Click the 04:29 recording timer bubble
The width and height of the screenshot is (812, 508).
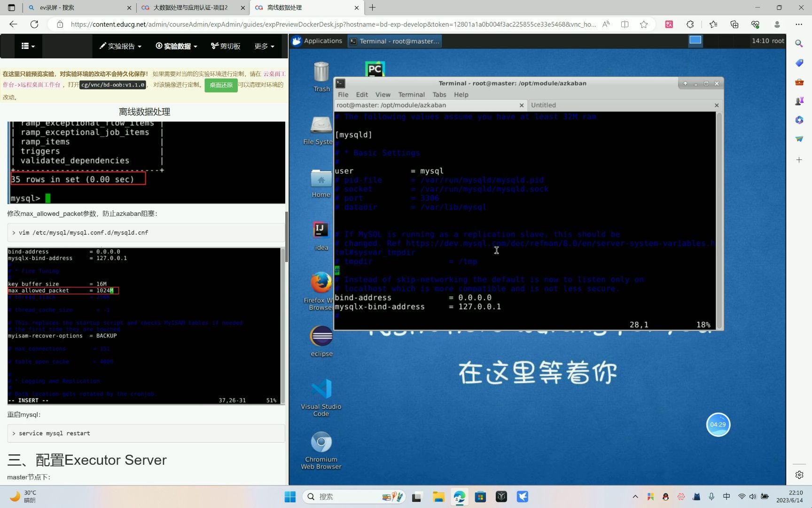click(x=718, y=424)
